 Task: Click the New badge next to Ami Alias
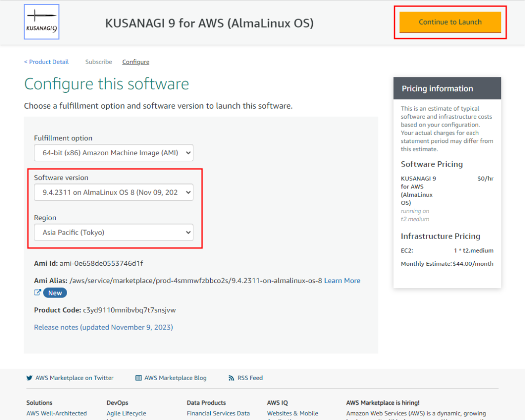click(x=55, y=293)
